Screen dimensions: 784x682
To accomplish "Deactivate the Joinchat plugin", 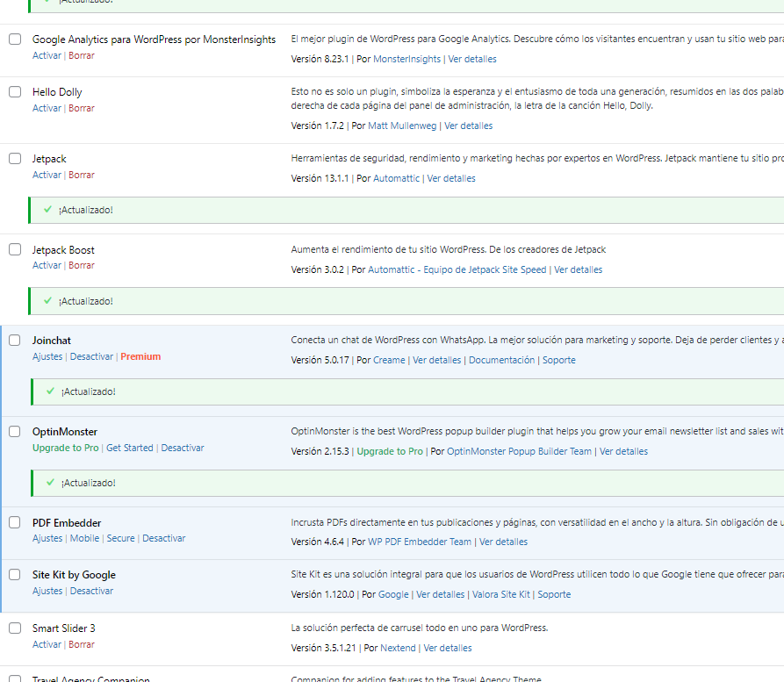I will 91,356.
